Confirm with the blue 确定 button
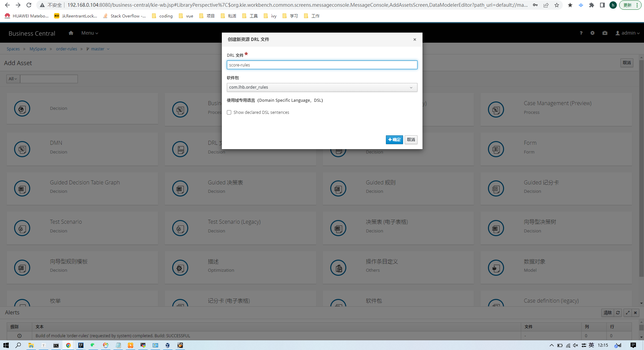This screenshot has width=644, height=350. coord(394,140)
